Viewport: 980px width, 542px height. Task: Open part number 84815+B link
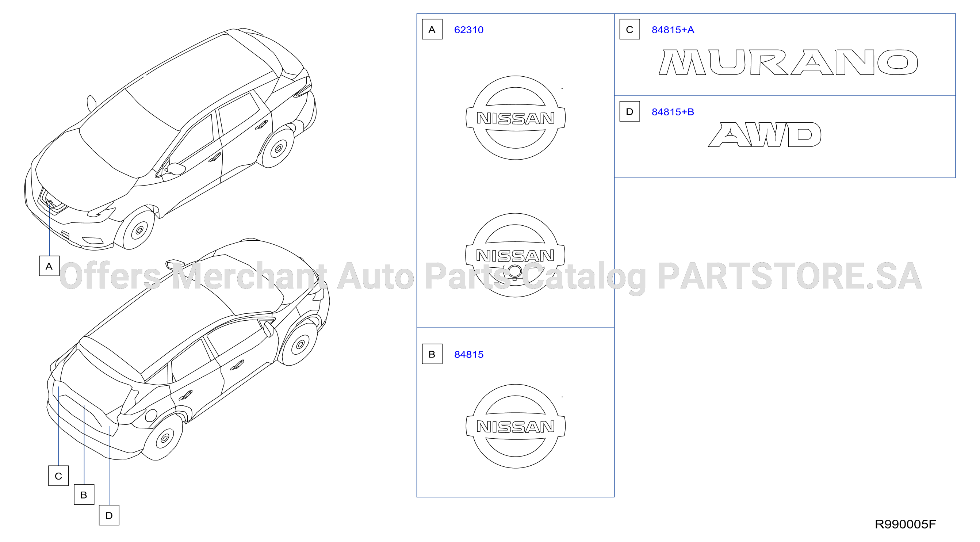673,112
